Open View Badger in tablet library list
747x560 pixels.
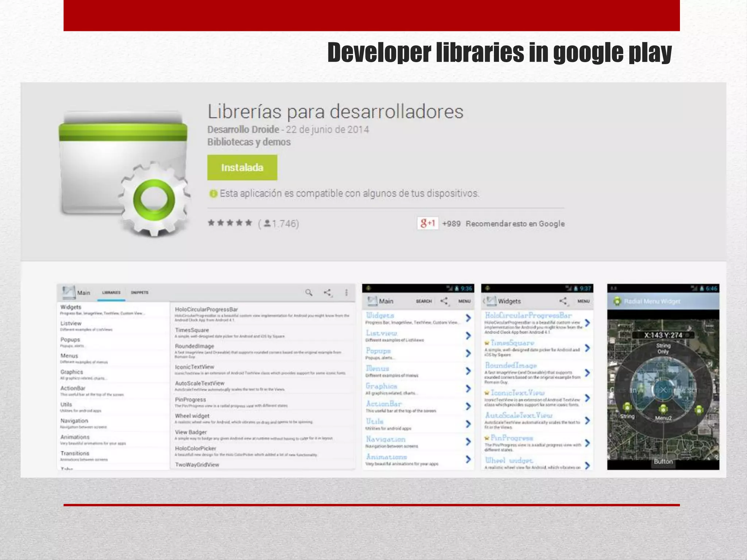[x=263, y=435]
